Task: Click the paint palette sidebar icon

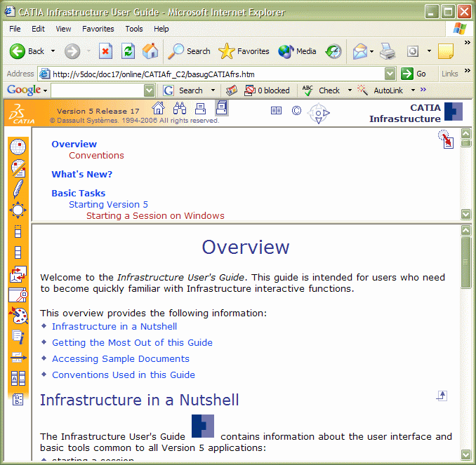Action: (18, 316)
